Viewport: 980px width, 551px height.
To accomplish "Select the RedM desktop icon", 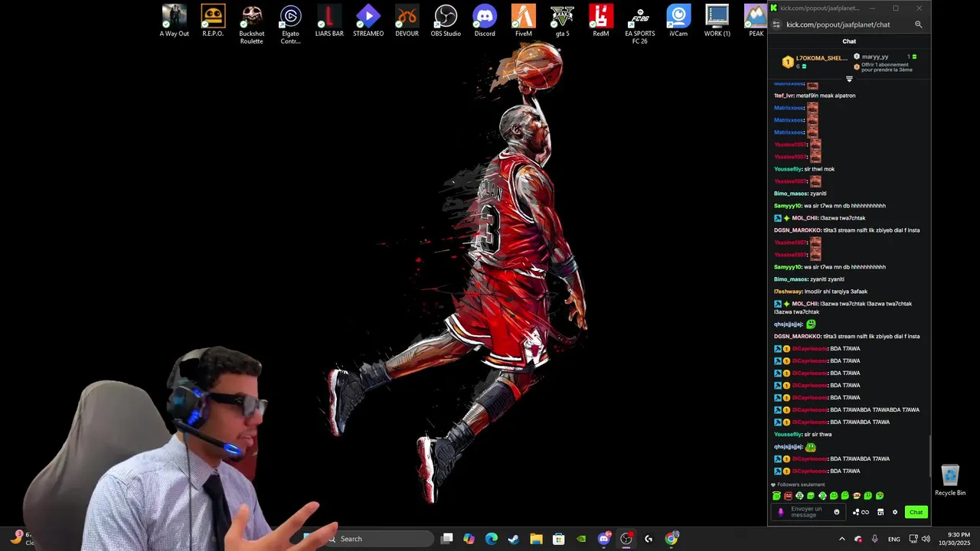I will [601, 21].
